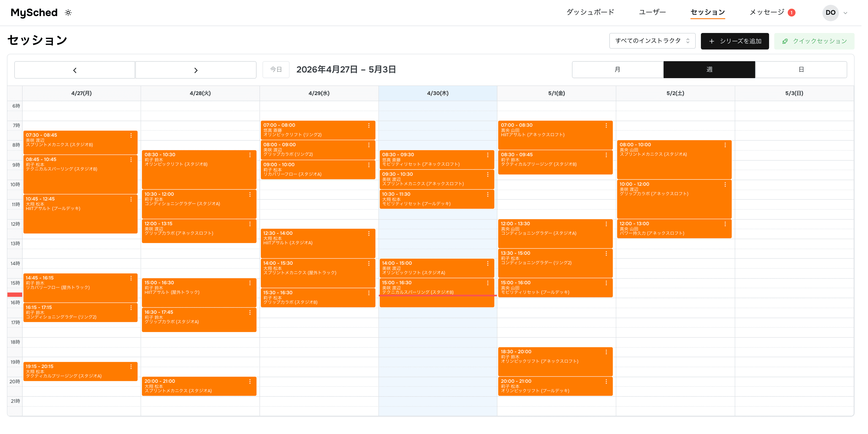Open options for 07:00 オリンピックリフト (リング2)

click(369, 126)
